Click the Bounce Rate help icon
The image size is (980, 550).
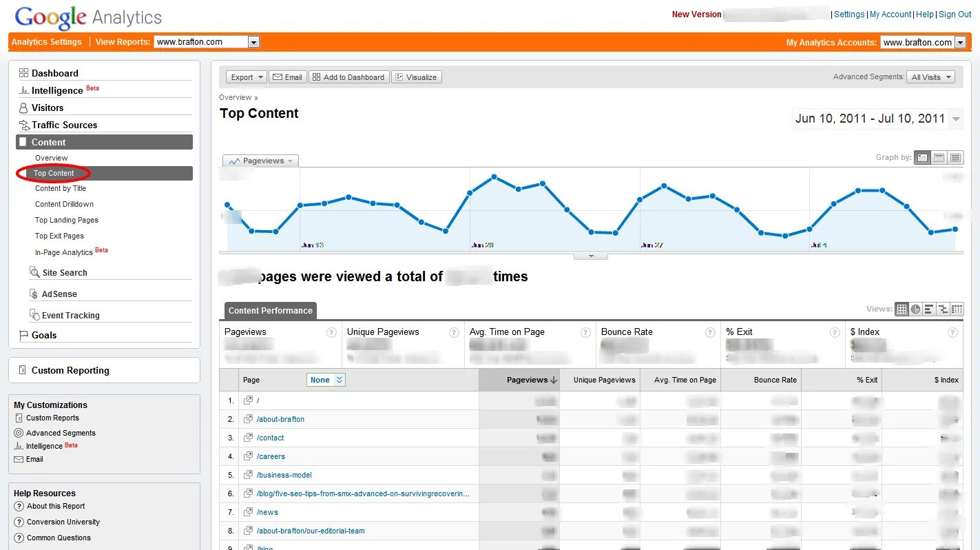click(710, 332)
